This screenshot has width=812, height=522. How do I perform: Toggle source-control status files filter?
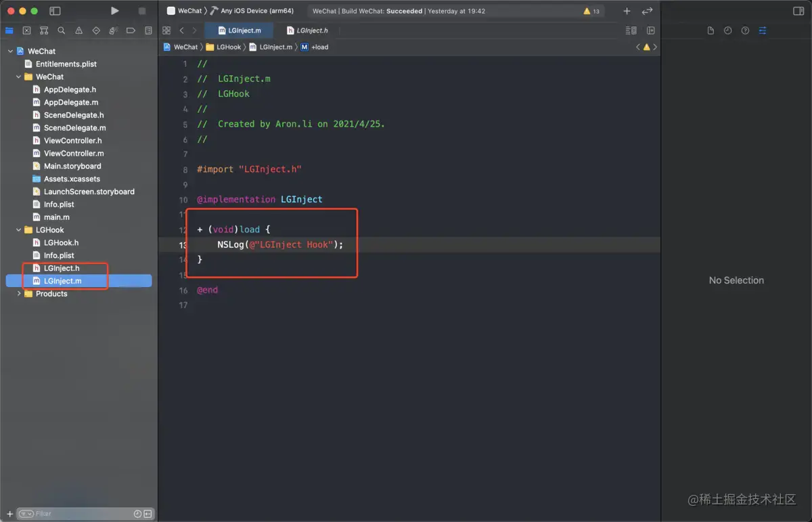(148, 514)
